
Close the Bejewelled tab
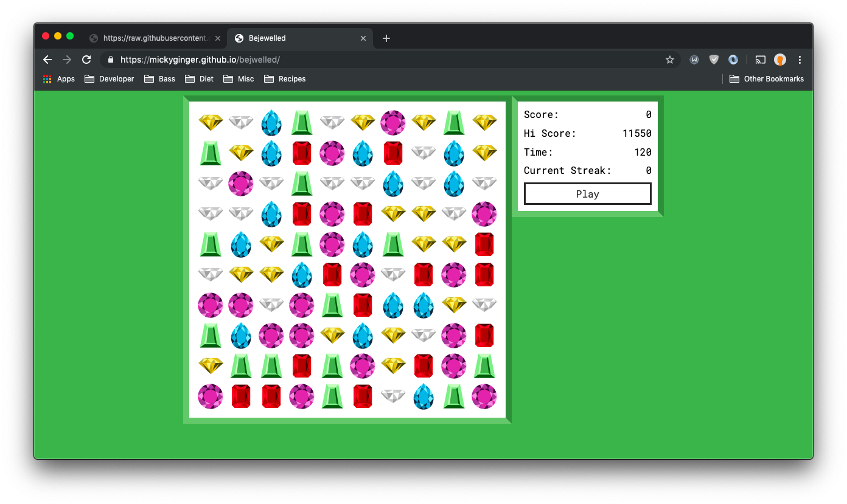[363, 38]
